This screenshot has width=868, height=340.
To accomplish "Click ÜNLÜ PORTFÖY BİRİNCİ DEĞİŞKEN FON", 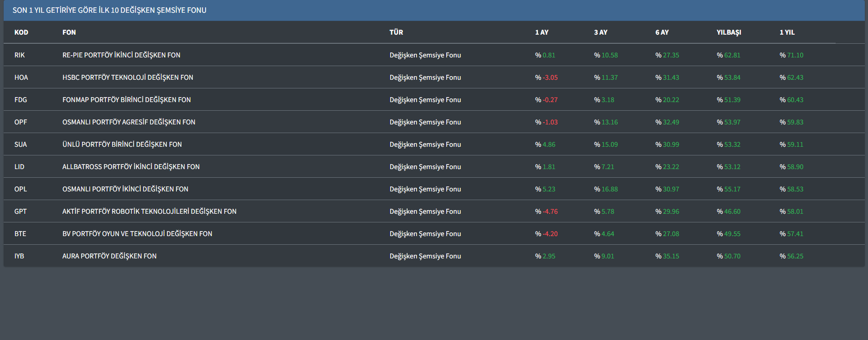I will point(122,144).
